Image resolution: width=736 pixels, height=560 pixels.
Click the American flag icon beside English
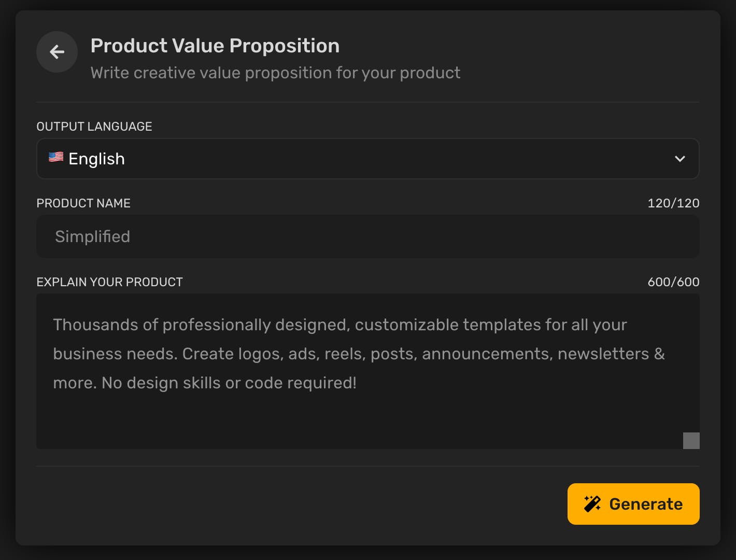click(x=56, y=158)
